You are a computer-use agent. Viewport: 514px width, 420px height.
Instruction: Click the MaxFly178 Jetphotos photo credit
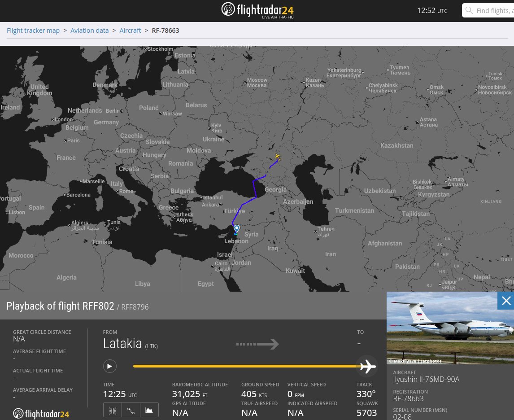[415, 361]
